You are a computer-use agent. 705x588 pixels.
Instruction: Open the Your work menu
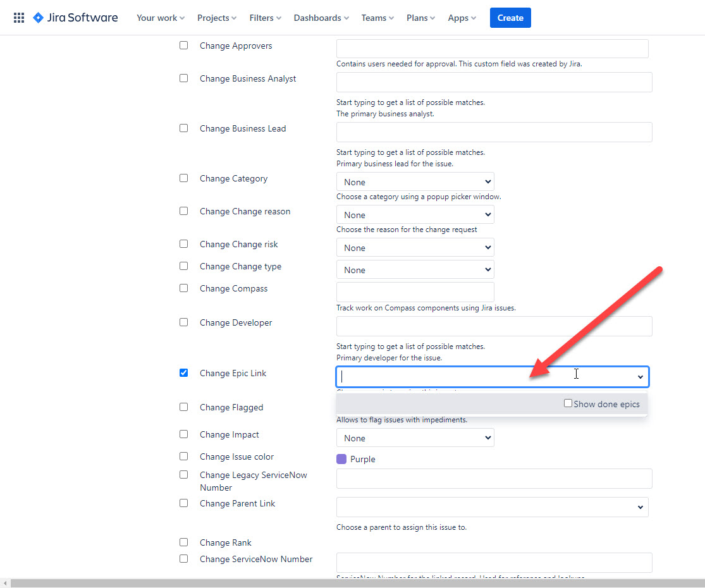(161, 18)
